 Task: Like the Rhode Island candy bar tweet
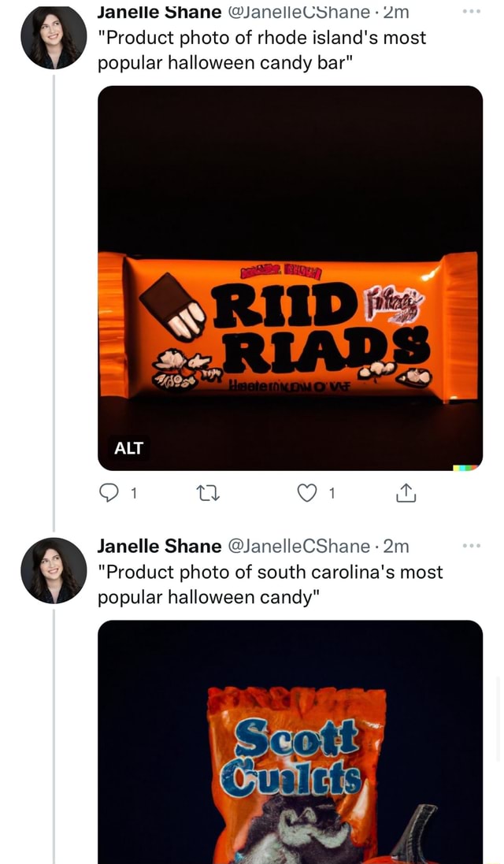coord(307,493)
